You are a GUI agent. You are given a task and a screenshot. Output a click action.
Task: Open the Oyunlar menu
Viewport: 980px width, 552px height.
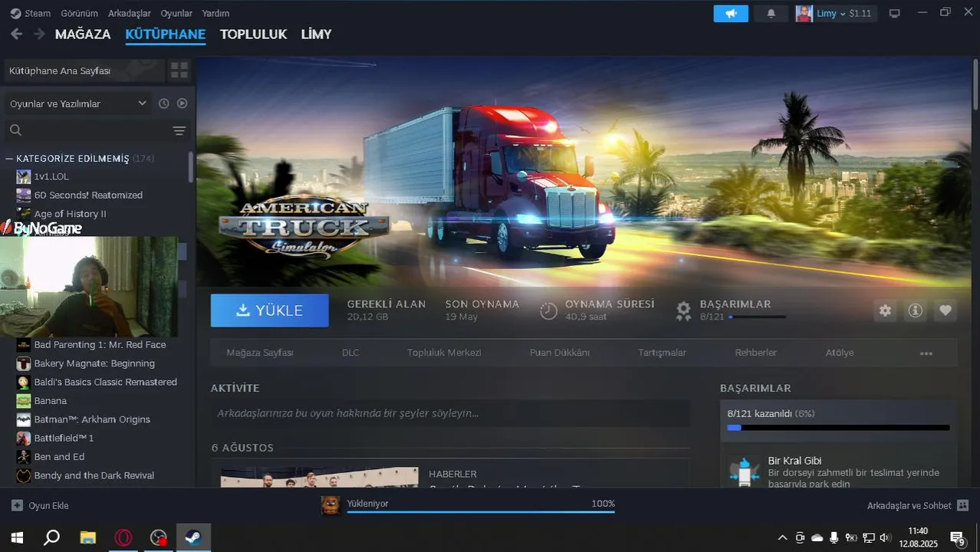tap(176, 13)
